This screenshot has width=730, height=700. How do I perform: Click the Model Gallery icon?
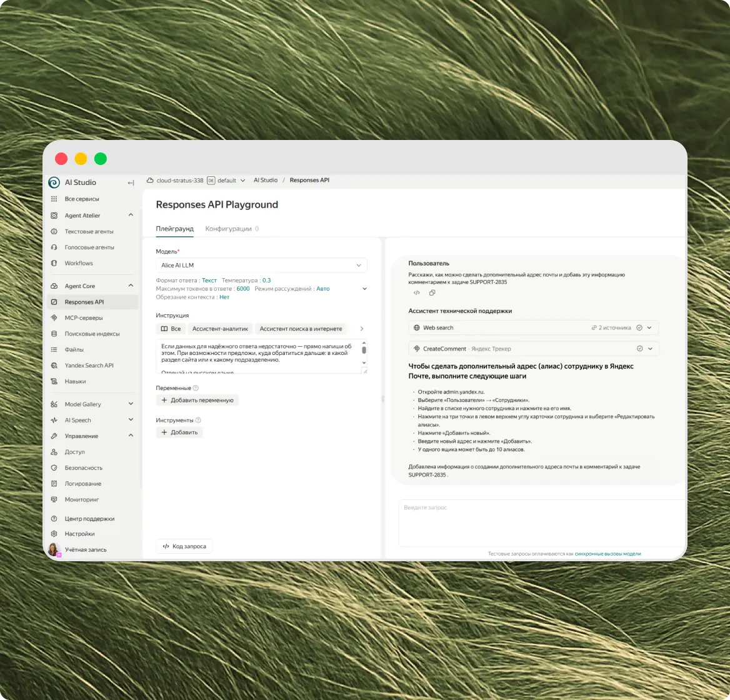(54, 404)
